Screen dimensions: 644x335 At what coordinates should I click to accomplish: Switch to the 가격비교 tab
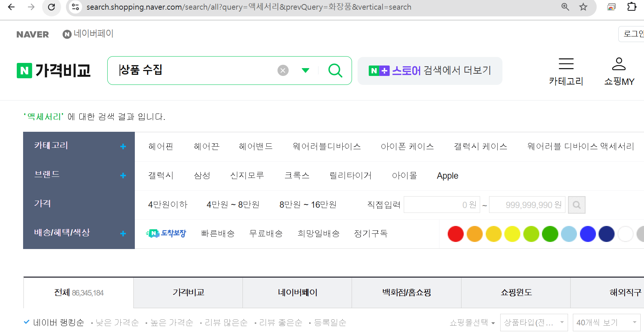[x=188, y=293]
